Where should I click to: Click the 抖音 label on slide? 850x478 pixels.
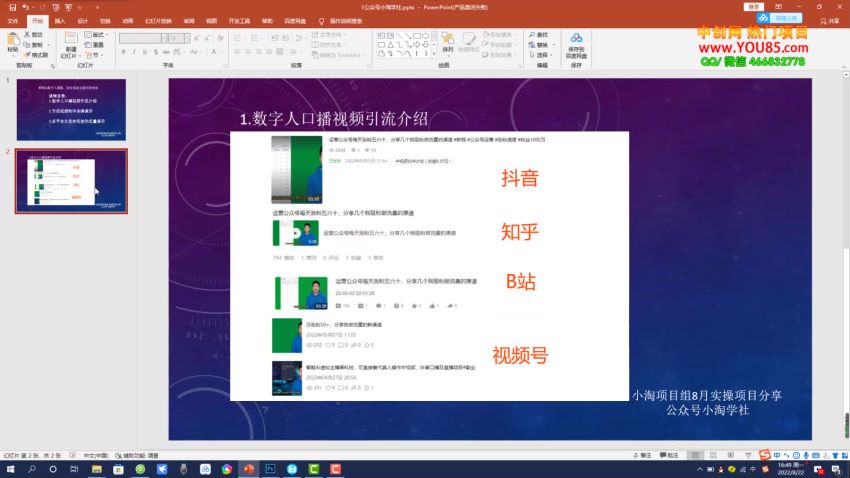[519, 178]
